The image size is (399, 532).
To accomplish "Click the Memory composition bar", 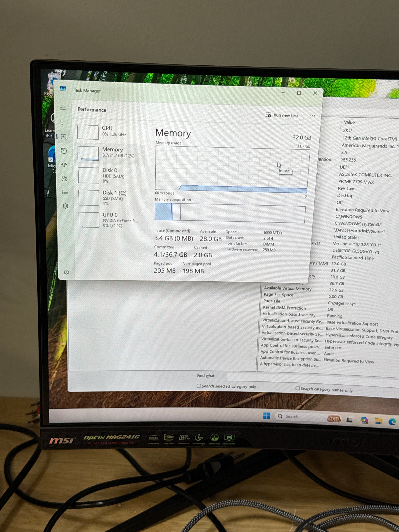I will click(230, 213).
